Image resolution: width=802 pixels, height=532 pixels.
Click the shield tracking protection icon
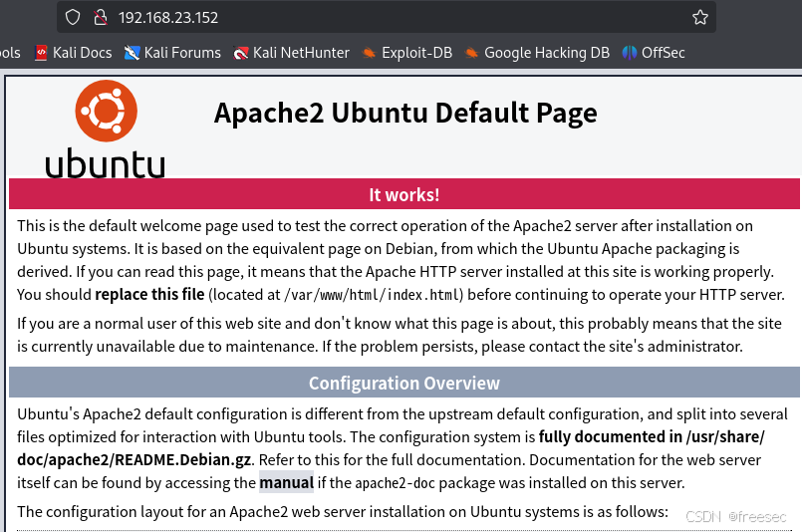(x=73, y=17)
